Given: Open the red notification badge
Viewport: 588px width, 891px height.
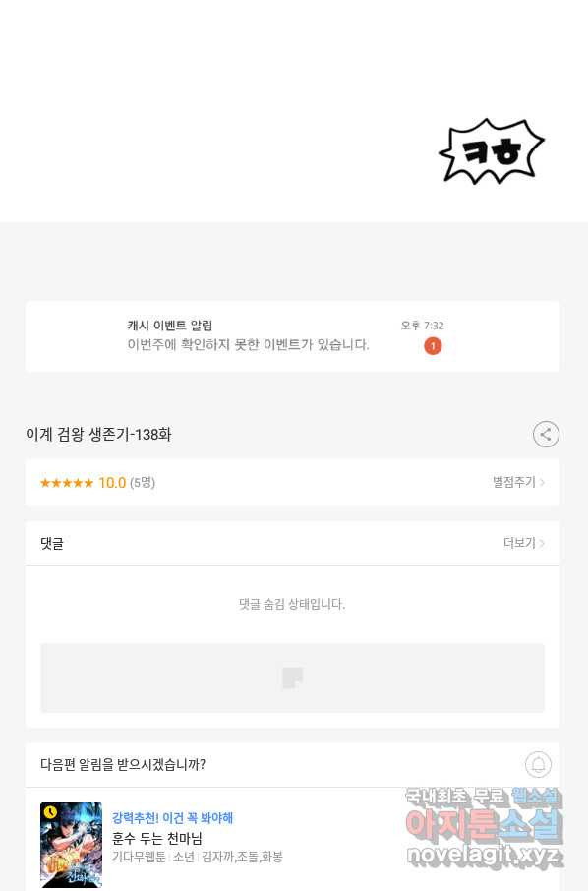Looking at the screenshot, I should pos(433,345).
